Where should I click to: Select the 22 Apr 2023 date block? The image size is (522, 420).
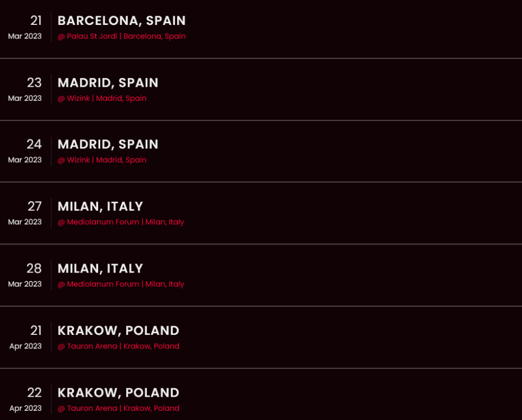25,399
